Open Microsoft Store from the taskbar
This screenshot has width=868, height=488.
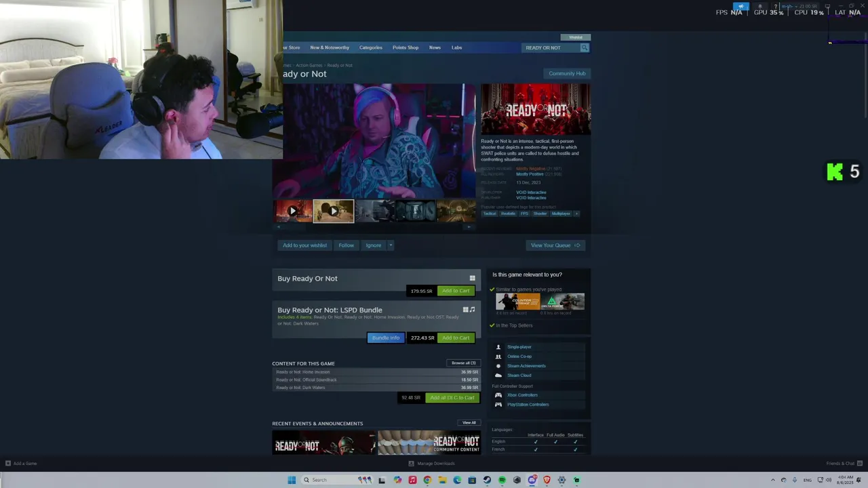tap(472, 480)
